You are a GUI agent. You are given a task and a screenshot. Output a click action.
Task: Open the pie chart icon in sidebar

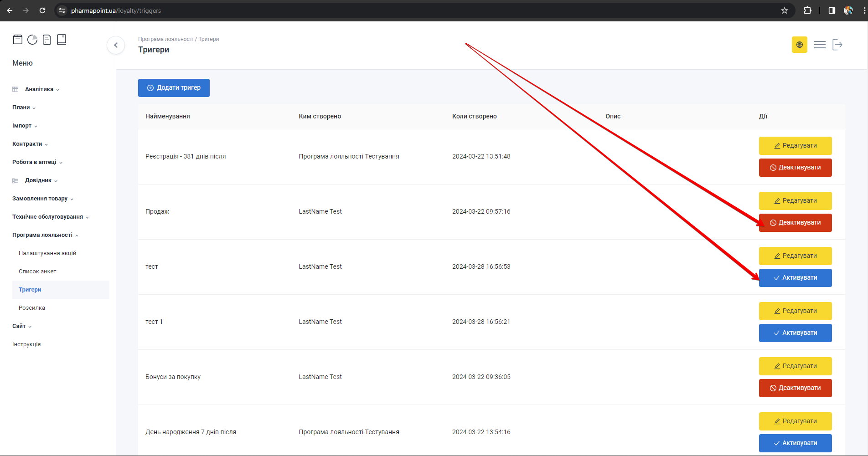coord(32,40)
